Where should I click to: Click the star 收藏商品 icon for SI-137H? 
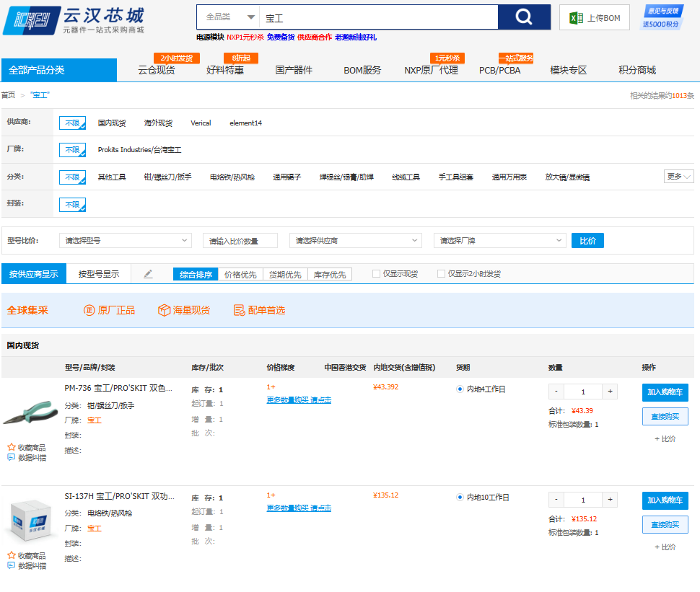[x=12, y=555]
